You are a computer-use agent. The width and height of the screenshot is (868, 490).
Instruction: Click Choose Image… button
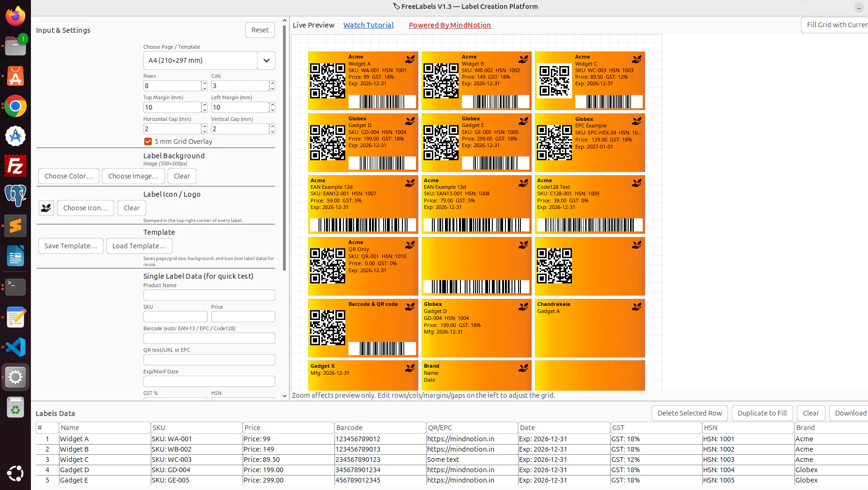coord(134,176)
